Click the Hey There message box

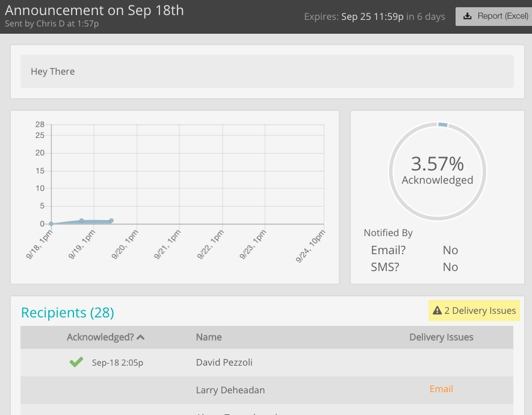(267, 71)
